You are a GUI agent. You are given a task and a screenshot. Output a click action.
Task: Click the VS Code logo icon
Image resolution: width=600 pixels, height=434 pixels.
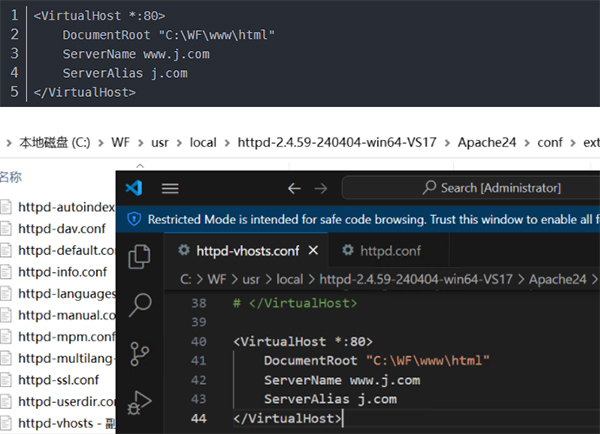(134, 188)
